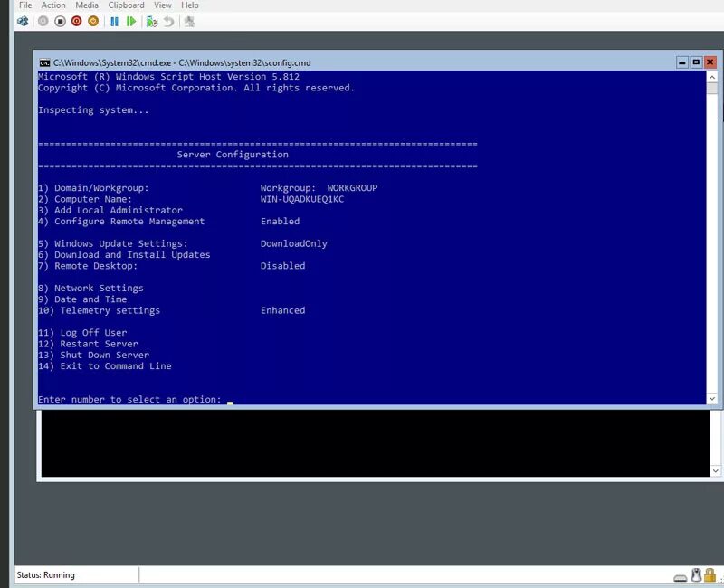This screenshot has width=724, height=588.
Task: Click the 'Network Settings' line
Action: [91, 288]
